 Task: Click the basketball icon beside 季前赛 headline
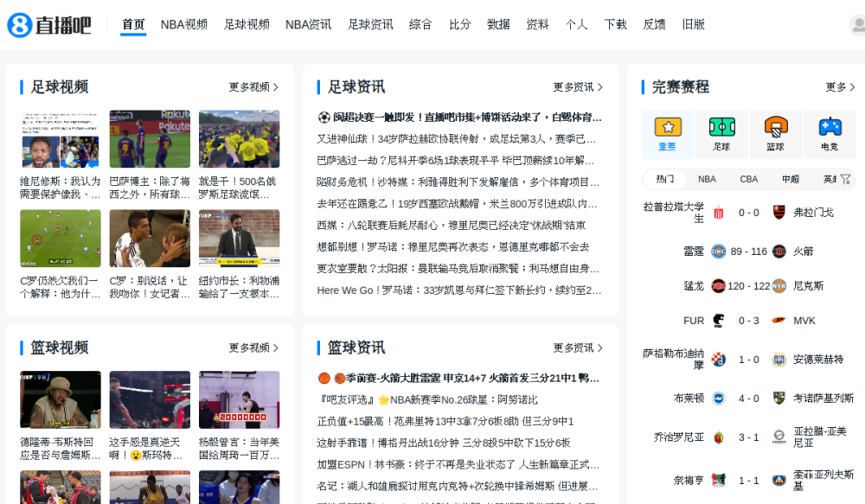324,378
